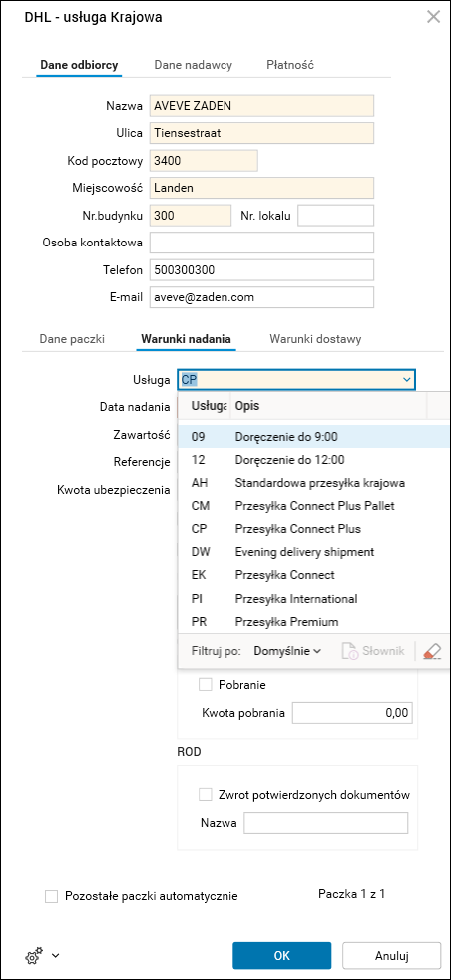Click the eraser clear-filter icon
Viewport: 451px width, 980px height.
coord(432,651)
